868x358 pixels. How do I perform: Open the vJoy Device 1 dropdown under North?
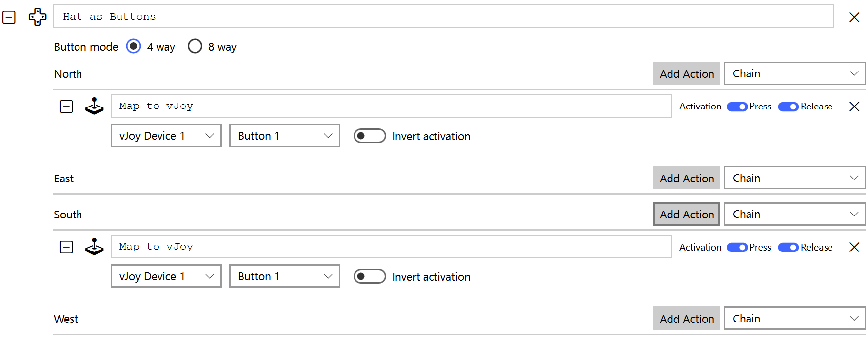pos(166,136)
